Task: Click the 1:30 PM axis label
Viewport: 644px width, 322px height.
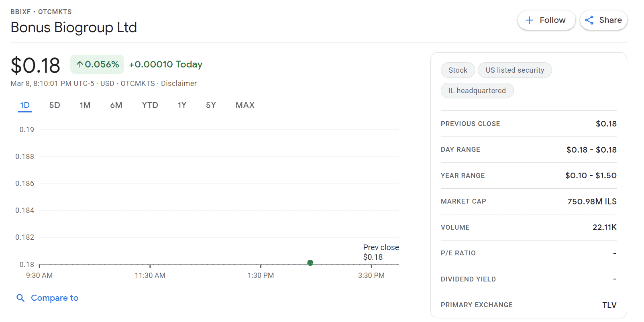Action: tap(261, 275)
